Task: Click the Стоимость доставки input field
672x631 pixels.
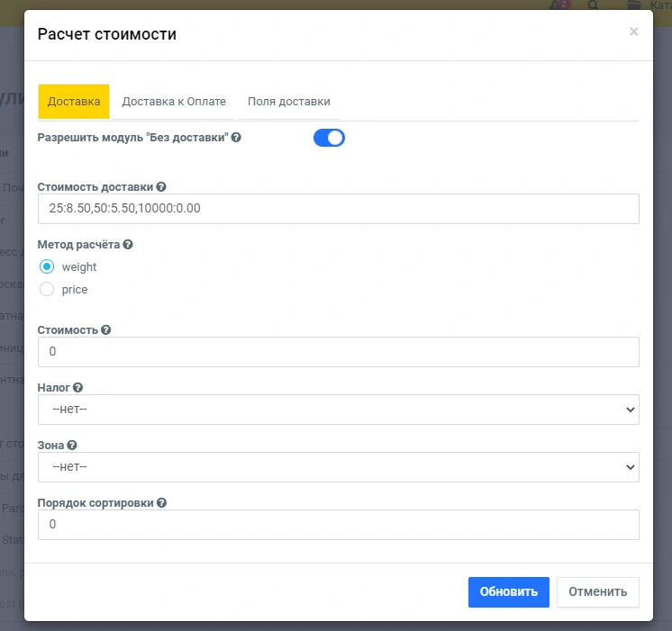Action: tap(339, 208)
